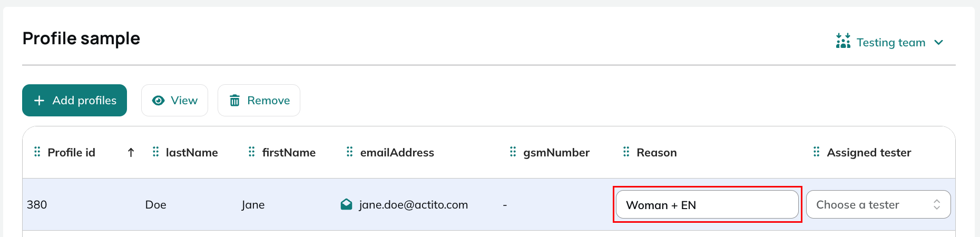980x237 pixels.
Task: Select the Reason field containing Woman + EN
Action: [707, 204]
